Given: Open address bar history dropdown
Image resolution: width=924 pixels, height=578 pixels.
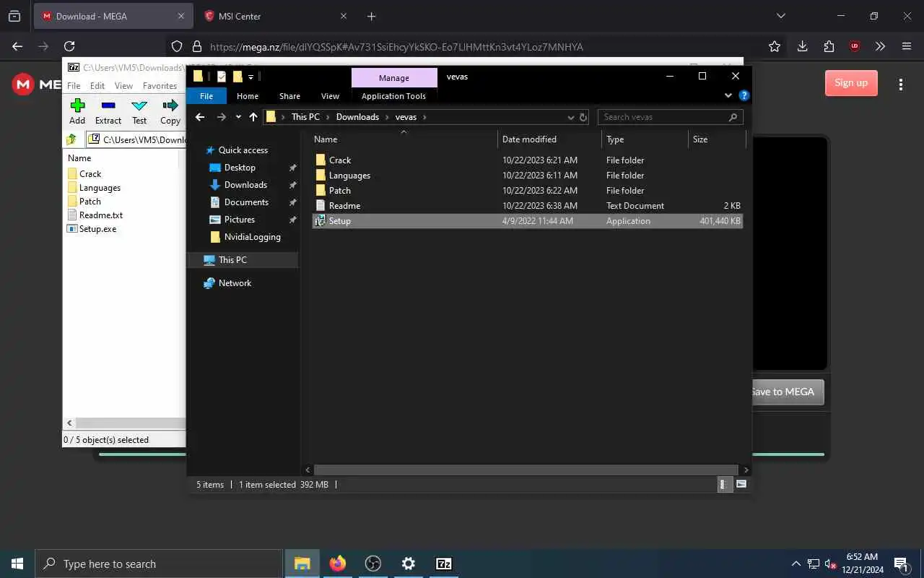Looking at the screenshot, I should (570, 117).
